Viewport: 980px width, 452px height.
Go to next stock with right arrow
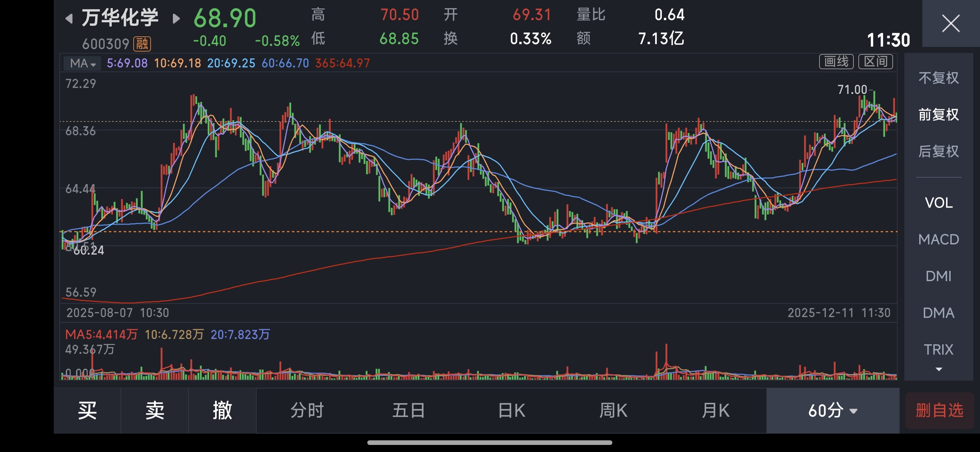[x=176, y=18]
